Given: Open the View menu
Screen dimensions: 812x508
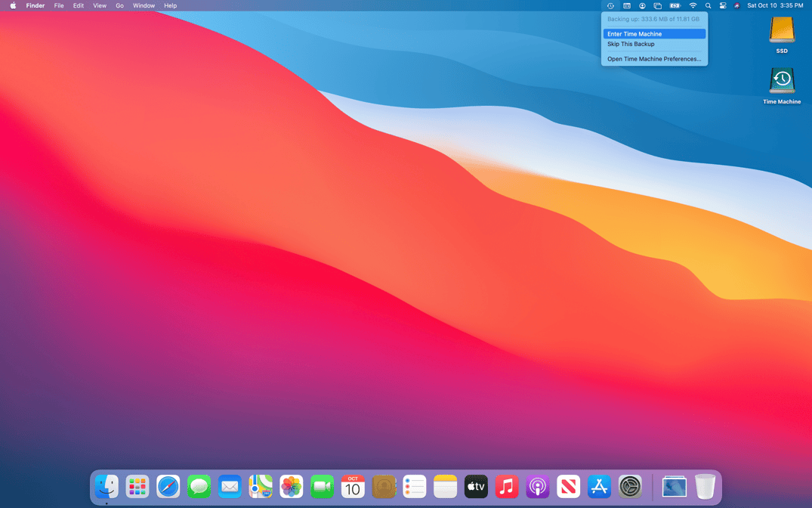Looking at the screenshot, I should tap(100, 6).
